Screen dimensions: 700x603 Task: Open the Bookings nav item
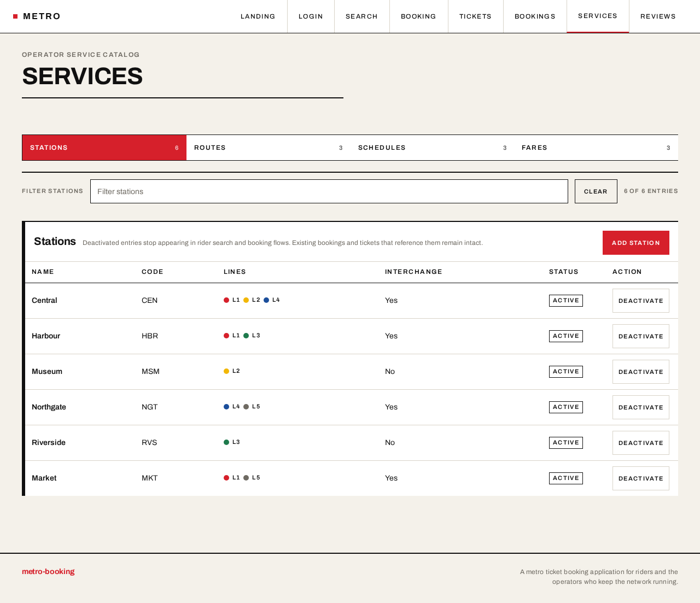tap(535, 16)
